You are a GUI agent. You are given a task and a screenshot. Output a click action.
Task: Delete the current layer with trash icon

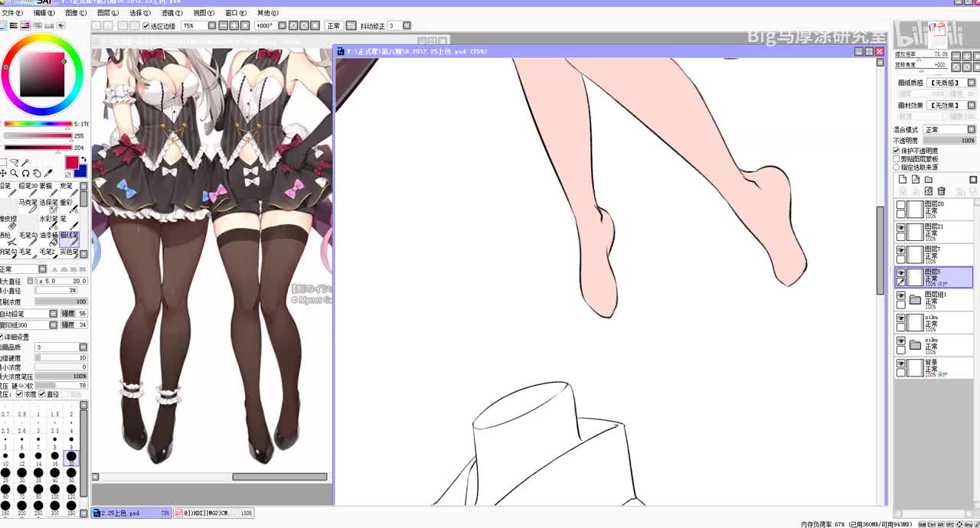click(x=942, y=191)
